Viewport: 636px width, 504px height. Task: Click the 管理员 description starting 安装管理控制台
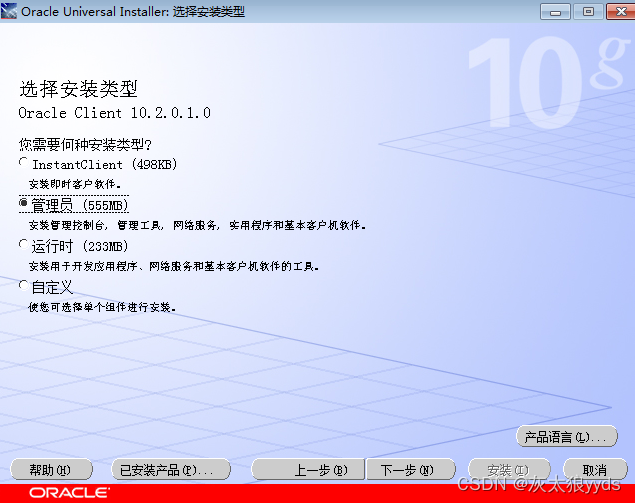click(x=197, y=225)
